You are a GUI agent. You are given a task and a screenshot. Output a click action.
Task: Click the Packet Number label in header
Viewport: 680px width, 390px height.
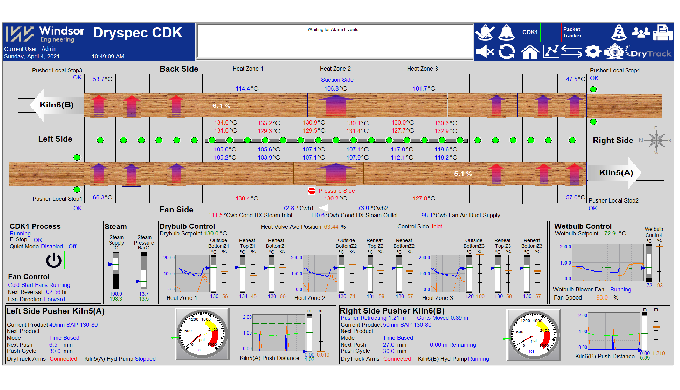(x=572, y=33)
